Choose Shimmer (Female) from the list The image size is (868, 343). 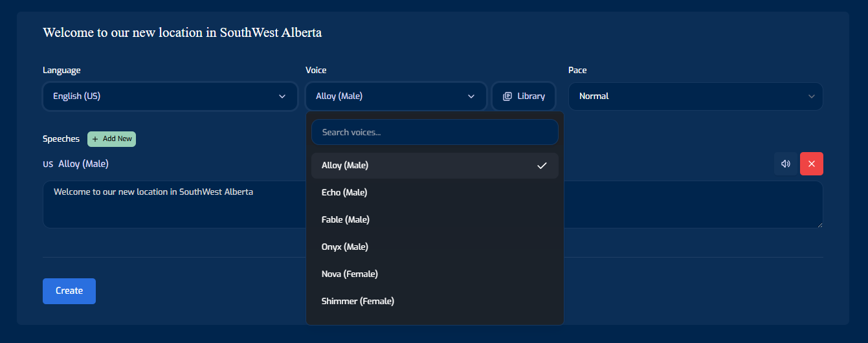(x=435, y=302)
